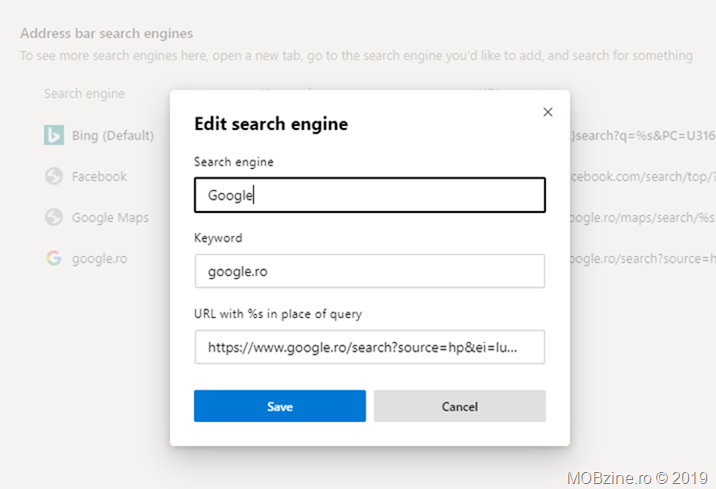The width and height of the screenshot is (716, 489).
Task: Select the Facebook search engine entry
Action: (x=99, y=176)
